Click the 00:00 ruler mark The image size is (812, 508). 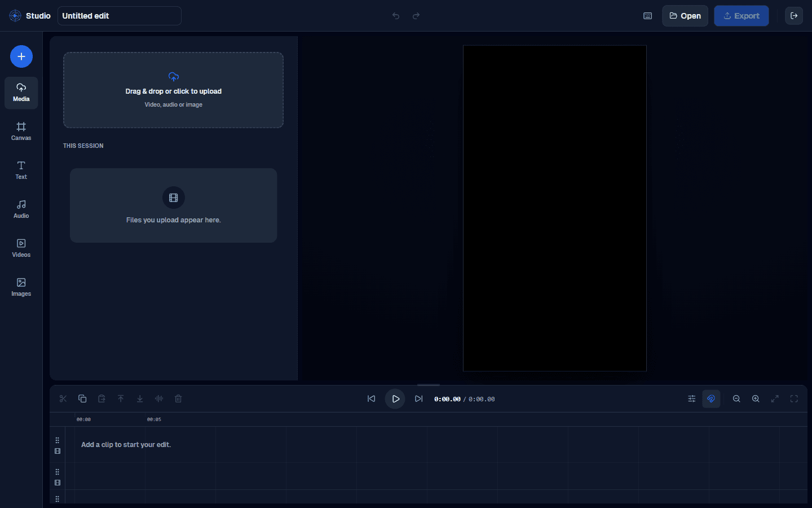(83, 419)
